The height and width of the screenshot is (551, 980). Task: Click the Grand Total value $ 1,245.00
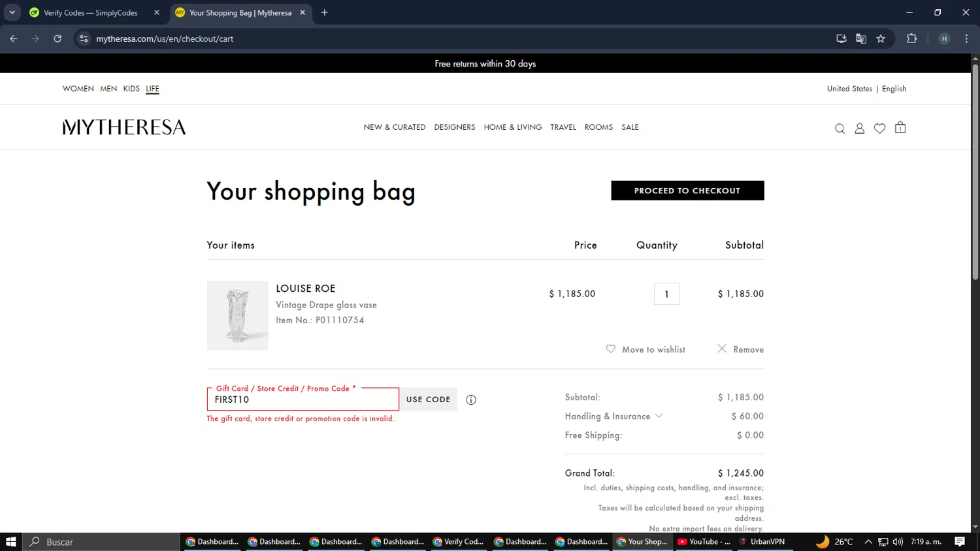(741, 473)
